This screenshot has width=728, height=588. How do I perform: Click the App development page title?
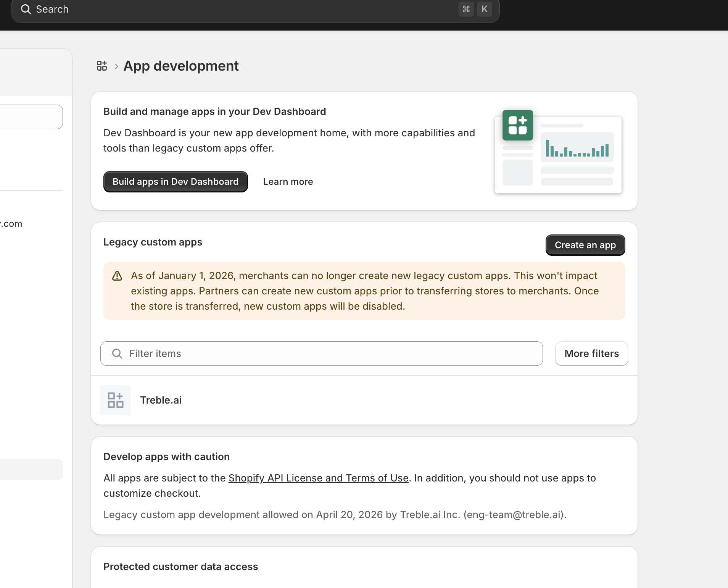[x=181, y=66]
